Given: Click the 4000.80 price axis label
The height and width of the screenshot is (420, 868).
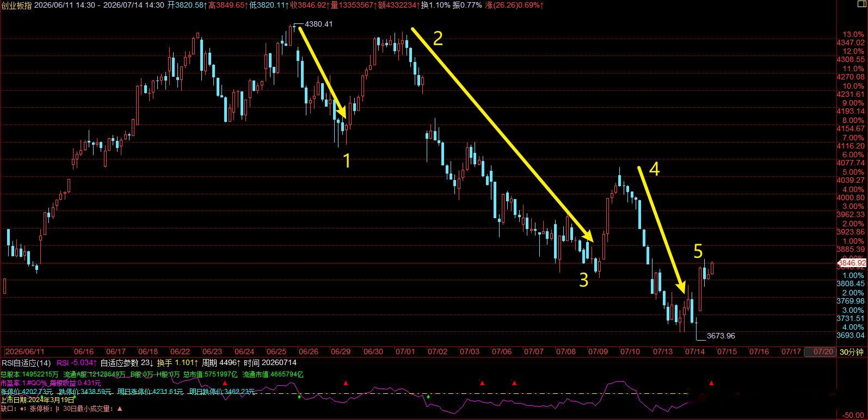Looking at the screenshot, I should (x=851, y=197).
